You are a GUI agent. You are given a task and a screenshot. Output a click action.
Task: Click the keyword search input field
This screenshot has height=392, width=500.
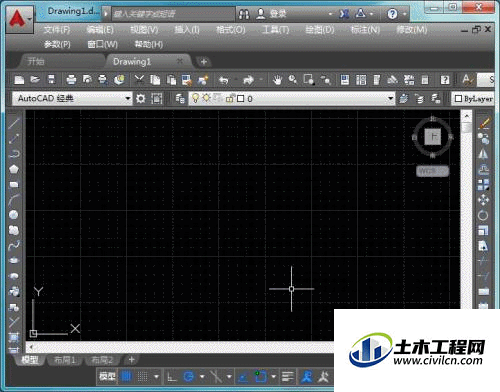coord(173,14)
